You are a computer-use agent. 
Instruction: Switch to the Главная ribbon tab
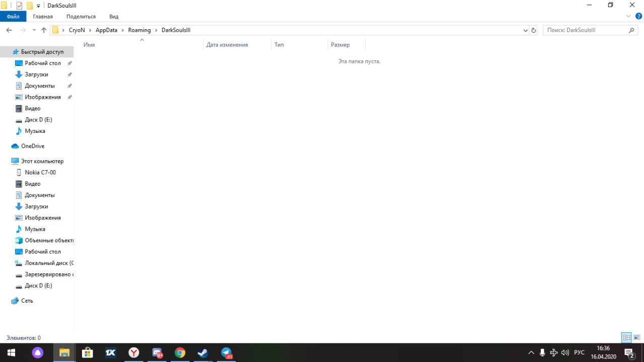coord(43,17)
